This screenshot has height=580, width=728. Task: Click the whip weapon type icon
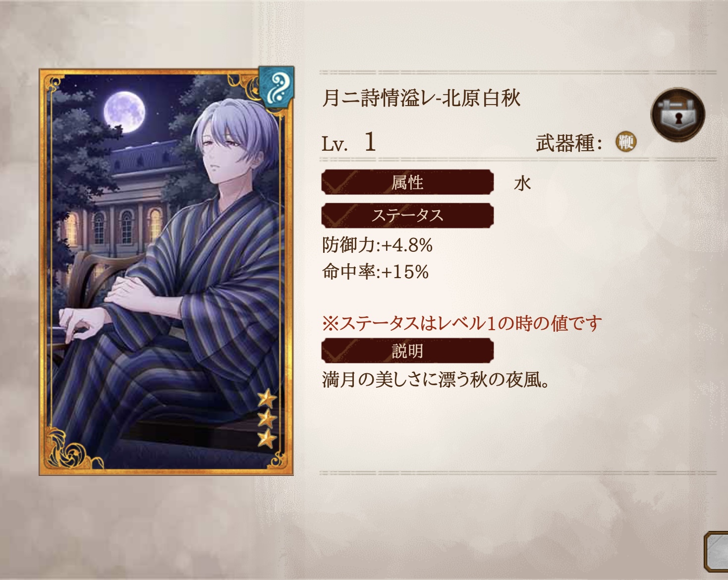(x=626, y=142)
